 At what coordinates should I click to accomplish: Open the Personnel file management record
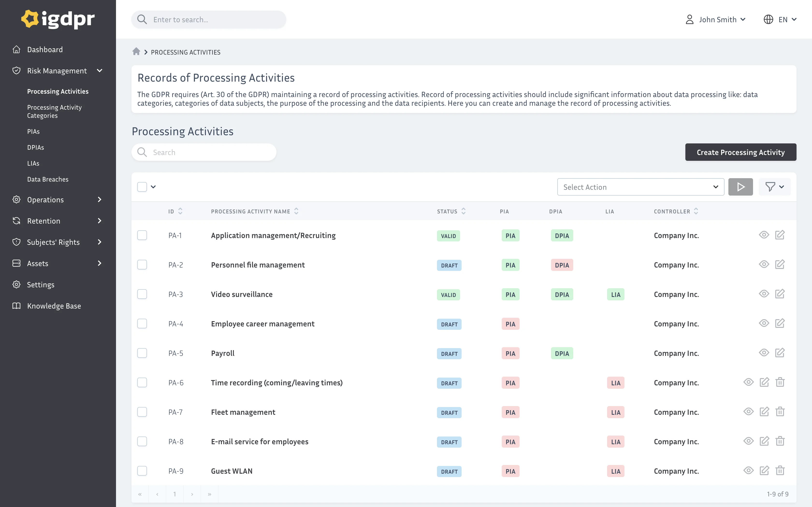[258, 265]
